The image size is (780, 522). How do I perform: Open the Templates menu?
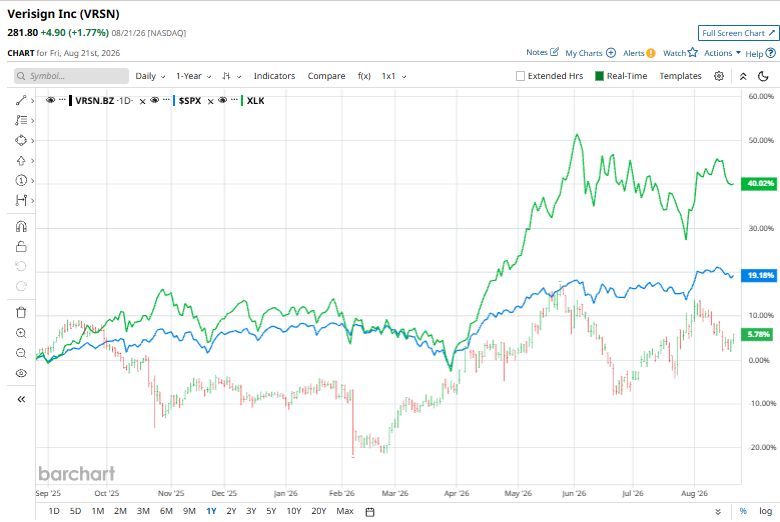click(681, 76)
